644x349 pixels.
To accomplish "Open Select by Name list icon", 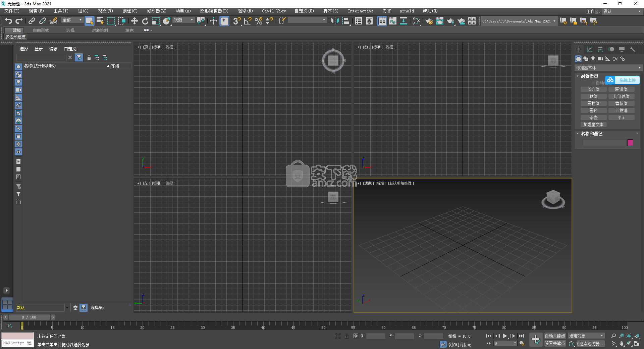I will pyautogui.click(x=100, y=21).
